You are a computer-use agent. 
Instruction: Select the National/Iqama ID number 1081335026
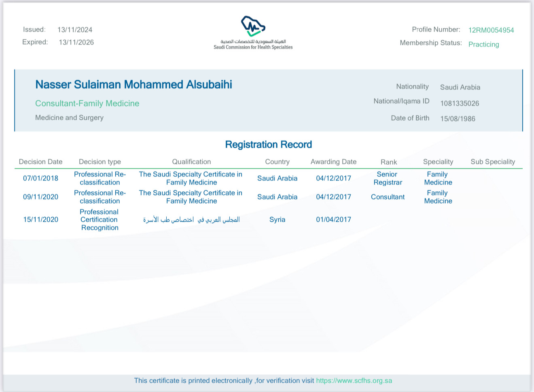pyautogui.click(x=459, y=104)
